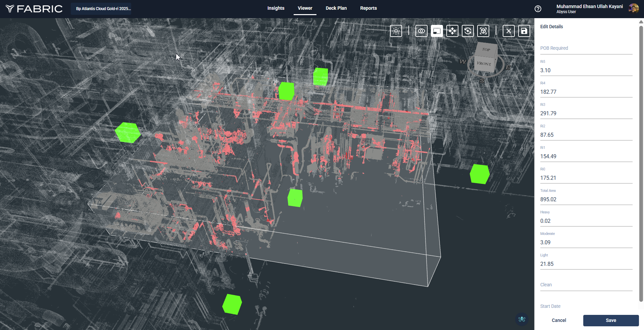Toggle the eye visibility tool
Screen dimensions: 644x330
click(421, 31)
